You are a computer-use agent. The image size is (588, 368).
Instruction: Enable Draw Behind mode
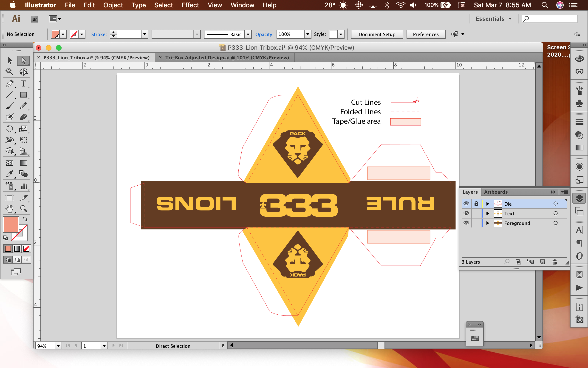17,260
